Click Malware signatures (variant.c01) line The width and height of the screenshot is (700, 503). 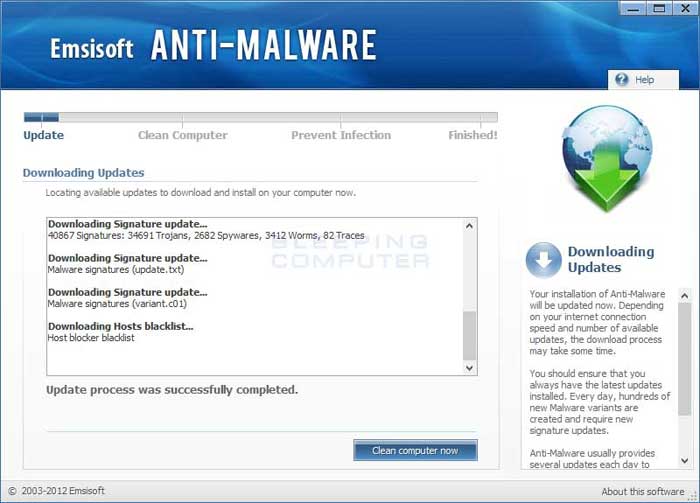(x=117, y=303)
